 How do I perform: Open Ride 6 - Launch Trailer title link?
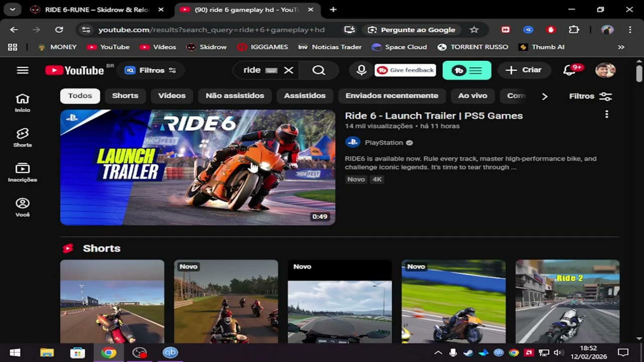tap(434, 116)
